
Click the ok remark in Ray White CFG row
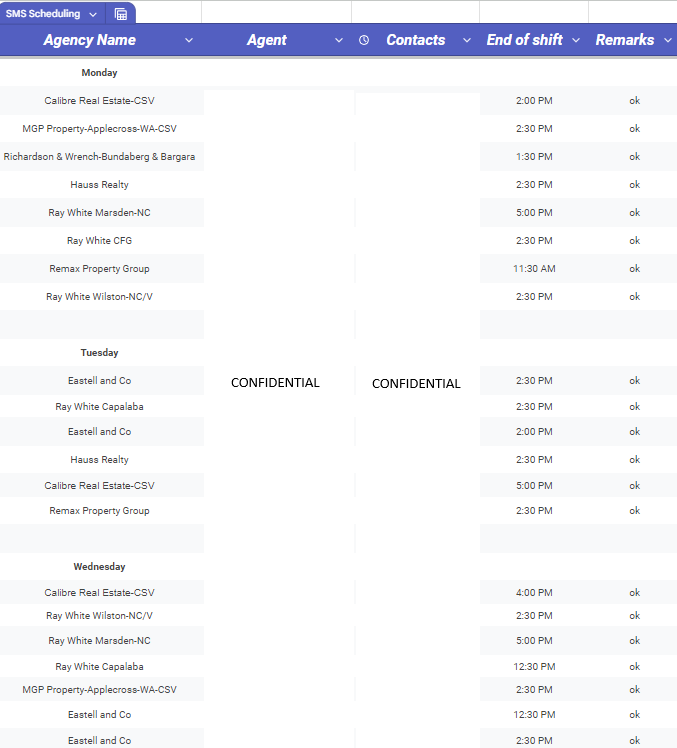(x=634, y=240)
